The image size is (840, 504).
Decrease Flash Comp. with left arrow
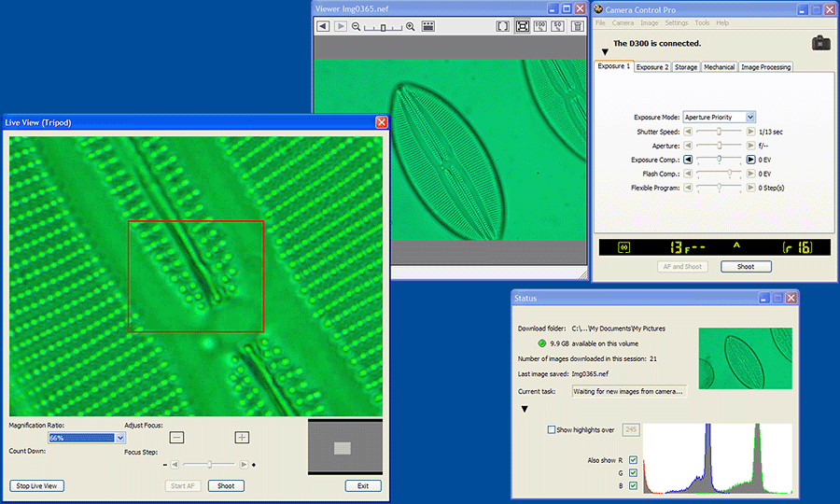[688, 174]
